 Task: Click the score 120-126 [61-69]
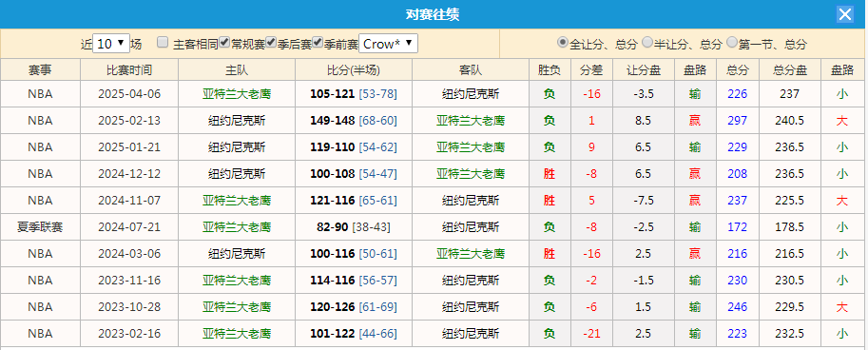(x=353, y=307)
